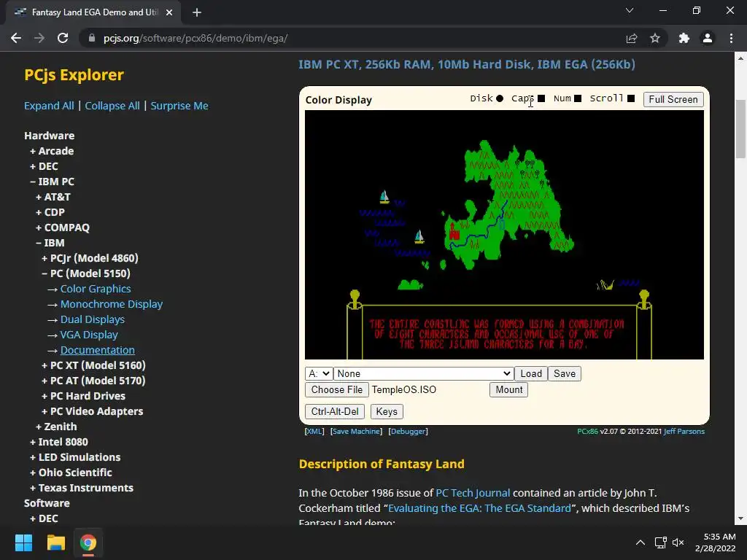Screen dimensions: 747x560
Task: Click the Save button
Action: [565, 373]
